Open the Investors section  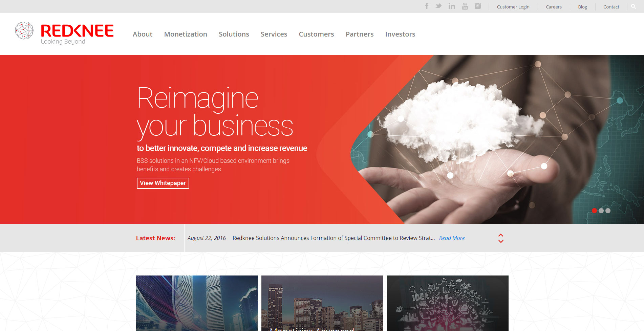[x=400, y=34]
